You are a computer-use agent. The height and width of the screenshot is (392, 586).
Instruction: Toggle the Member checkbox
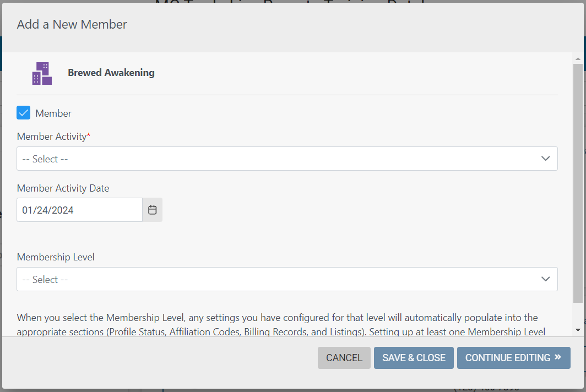(24, 113)
